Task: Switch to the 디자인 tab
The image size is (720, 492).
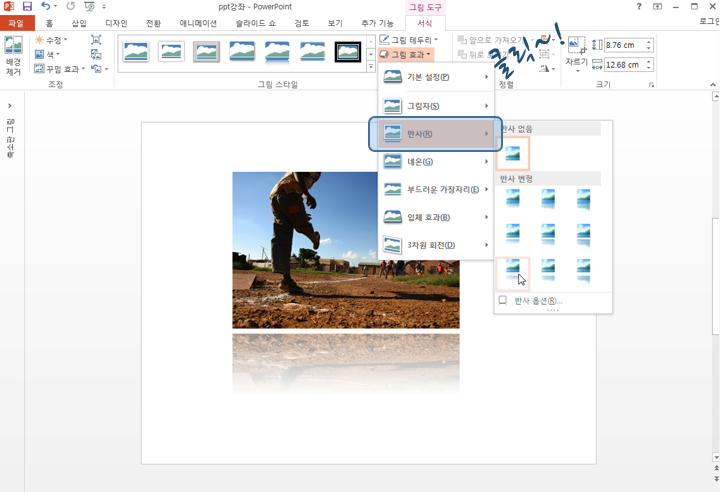Action: (116, 23)
